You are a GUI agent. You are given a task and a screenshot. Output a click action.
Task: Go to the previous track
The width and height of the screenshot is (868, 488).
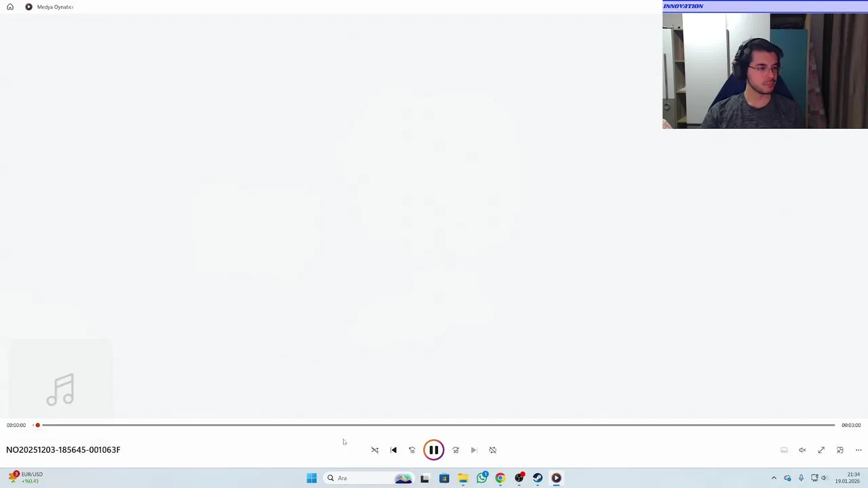coord(393,450)
